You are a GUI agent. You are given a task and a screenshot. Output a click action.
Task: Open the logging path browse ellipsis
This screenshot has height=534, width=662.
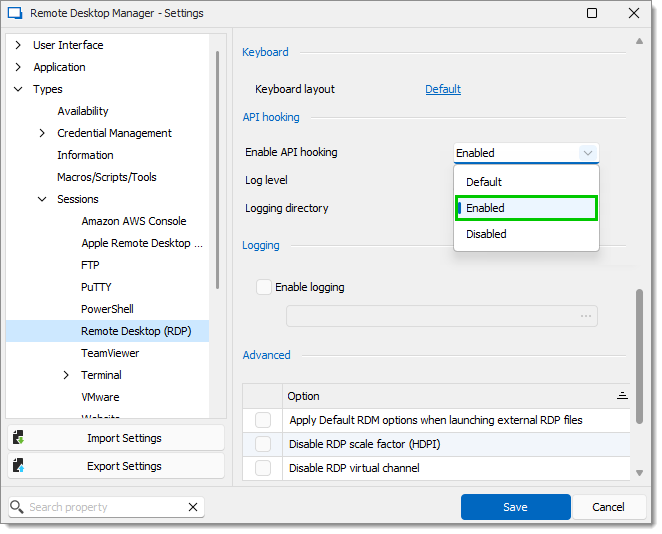point(586,316)
